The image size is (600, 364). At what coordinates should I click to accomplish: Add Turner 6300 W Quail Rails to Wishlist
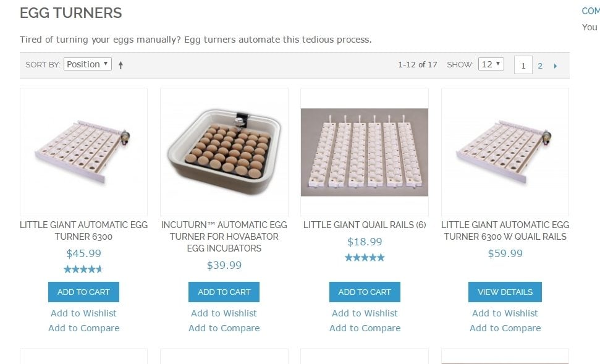point(505,313)
